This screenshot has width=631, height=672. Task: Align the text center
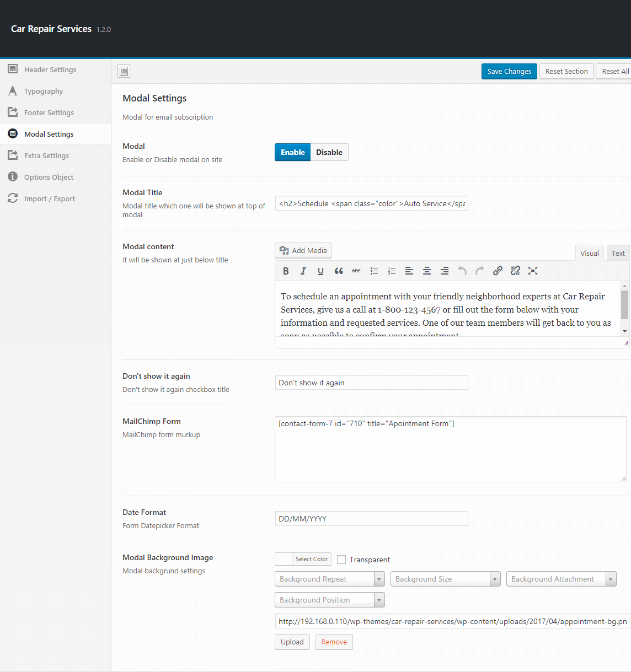(427, 271)
